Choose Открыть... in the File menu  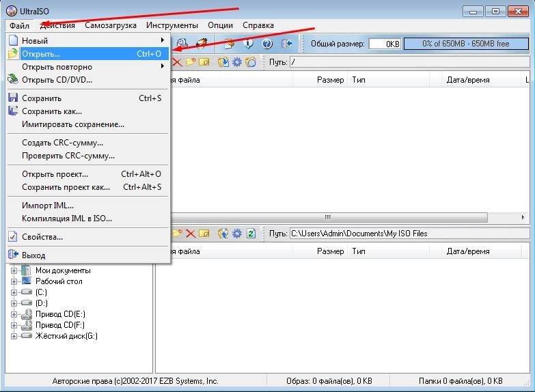pyautogui.click(x=87, y=54)
